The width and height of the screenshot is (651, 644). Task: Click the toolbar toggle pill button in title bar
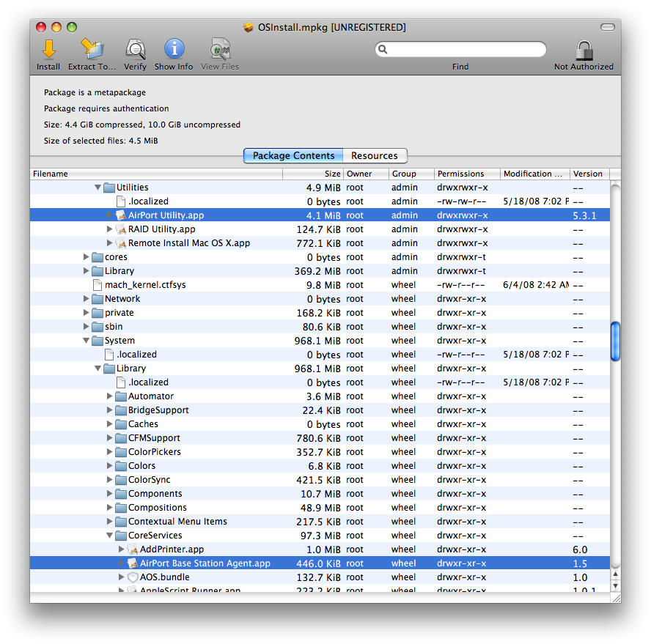coord(608,27)
